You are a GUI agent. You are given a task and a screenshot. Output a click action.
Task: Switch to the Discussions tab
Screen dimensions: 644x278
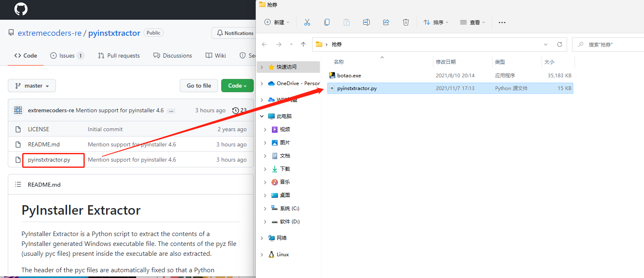(x=173, y=56)
